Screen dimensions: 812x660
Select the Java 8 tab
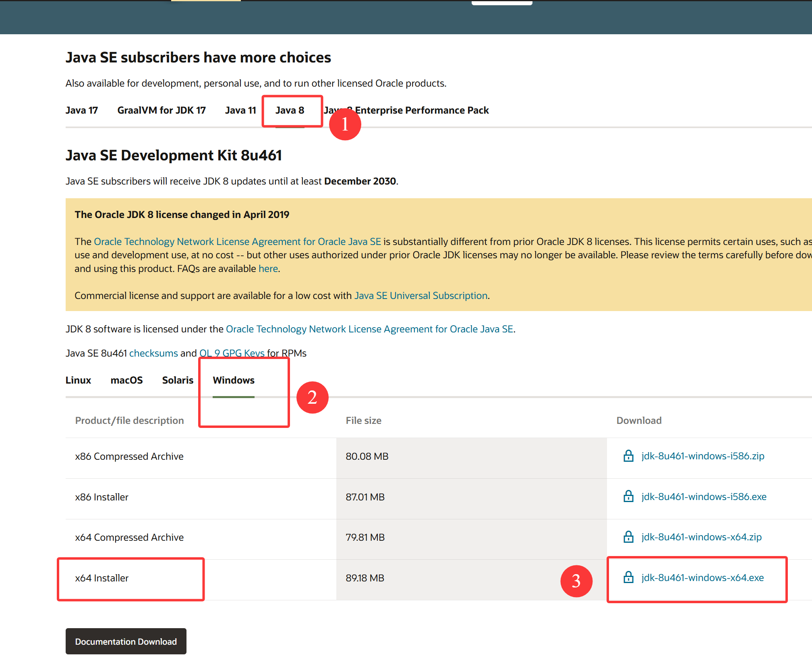click(x=290, y=110)
